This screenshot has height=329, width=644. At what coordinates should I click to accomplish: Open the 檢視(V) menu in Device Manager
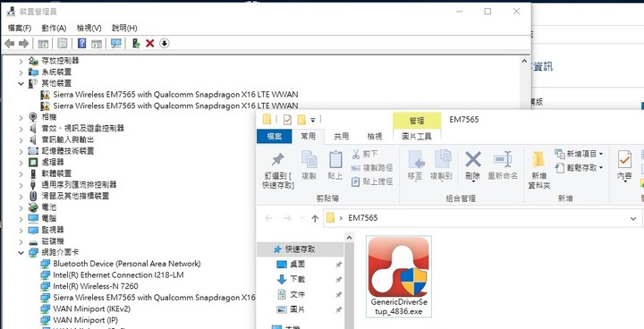pos(89,28)
